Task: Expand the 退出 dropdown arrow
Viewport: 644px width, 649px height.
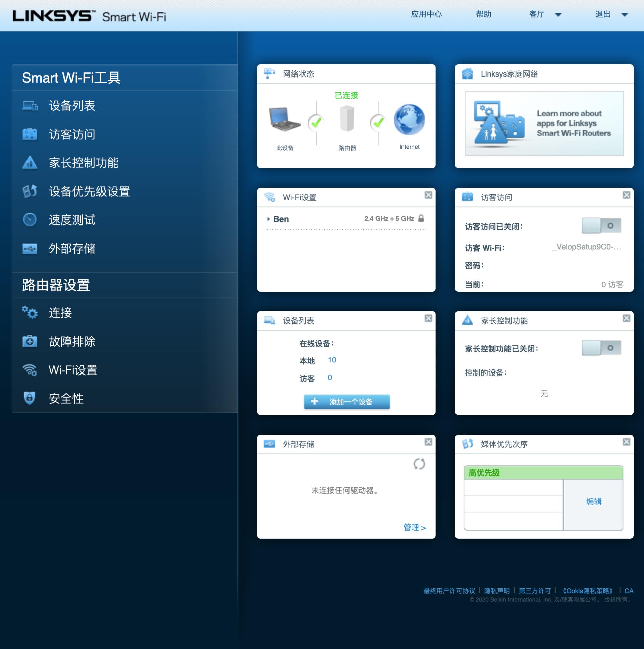Action: [x=625, y=15]
